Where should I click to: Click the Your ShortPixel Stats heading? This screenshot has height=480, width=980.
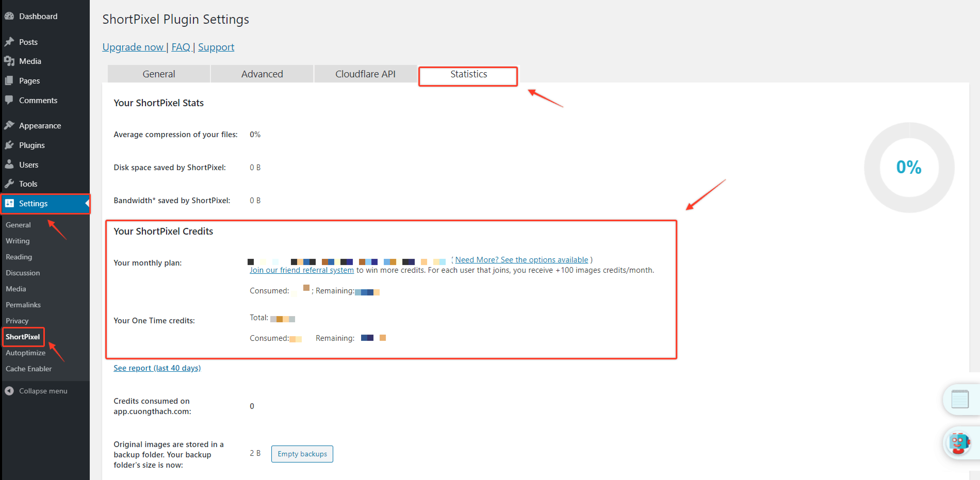click(159, 103)
